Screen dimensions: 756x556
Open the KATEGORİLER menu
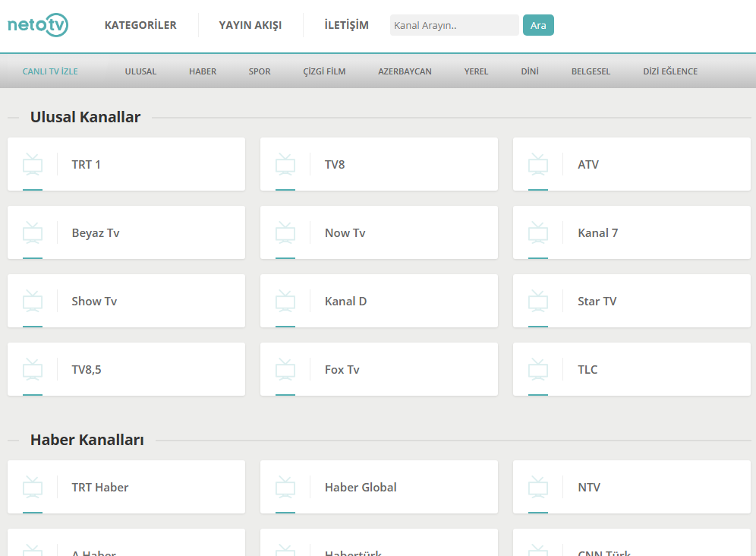(x=140, y=25)
